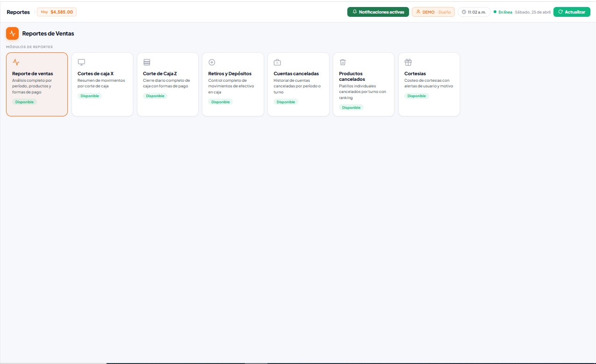Select the Corte de Caja Z title
The image size is (596, 364).
[x=160, y=73]
